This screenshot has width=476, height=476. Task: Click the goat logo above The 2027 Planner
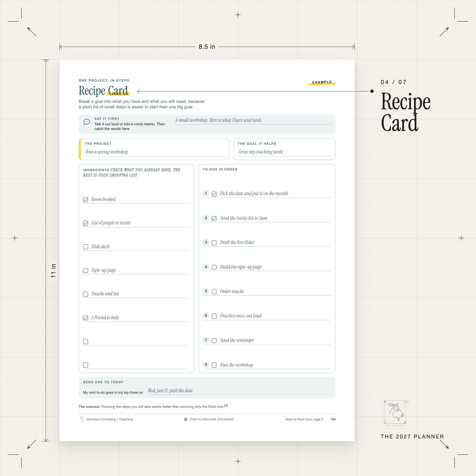click(395, 412)
